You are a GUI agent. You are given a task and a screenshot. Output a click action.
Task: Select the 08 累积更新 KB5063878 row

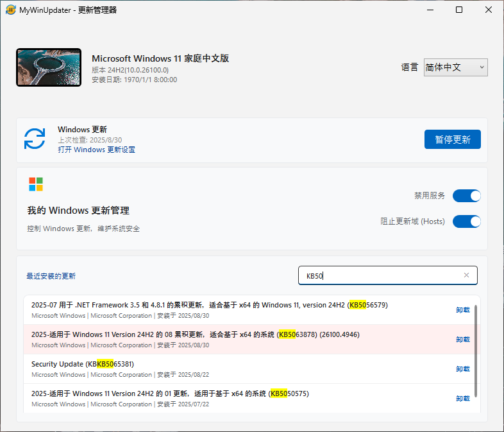252,340
